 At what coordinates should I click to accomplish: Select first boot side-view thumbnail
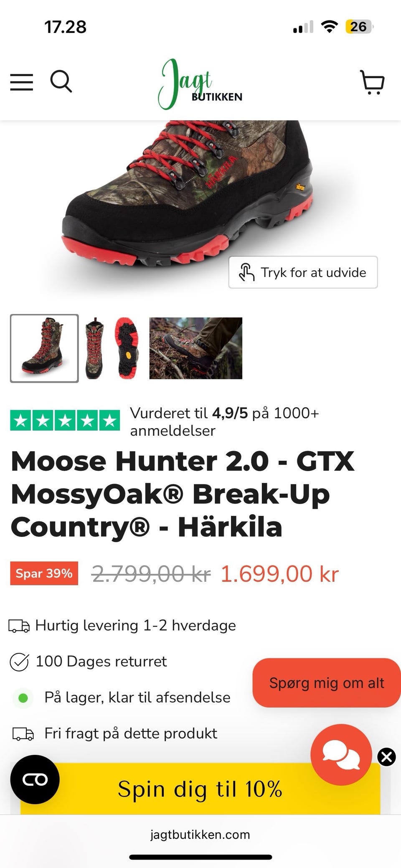44,348
